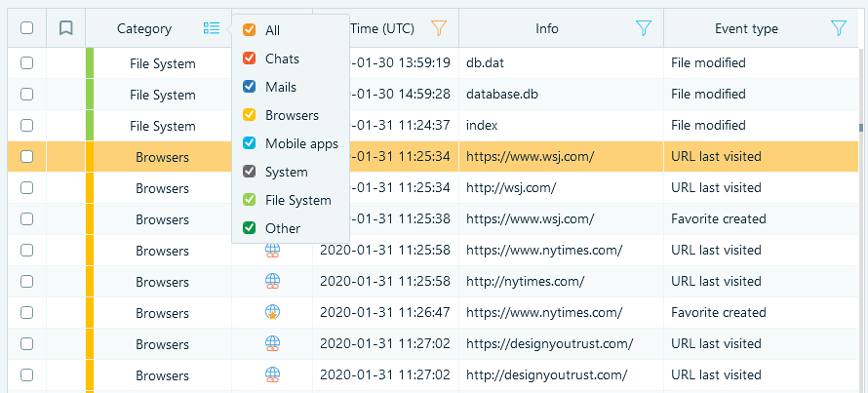Uncheck the Other category filter
Screen dimensions: 868x393
(x=249, y=228)
